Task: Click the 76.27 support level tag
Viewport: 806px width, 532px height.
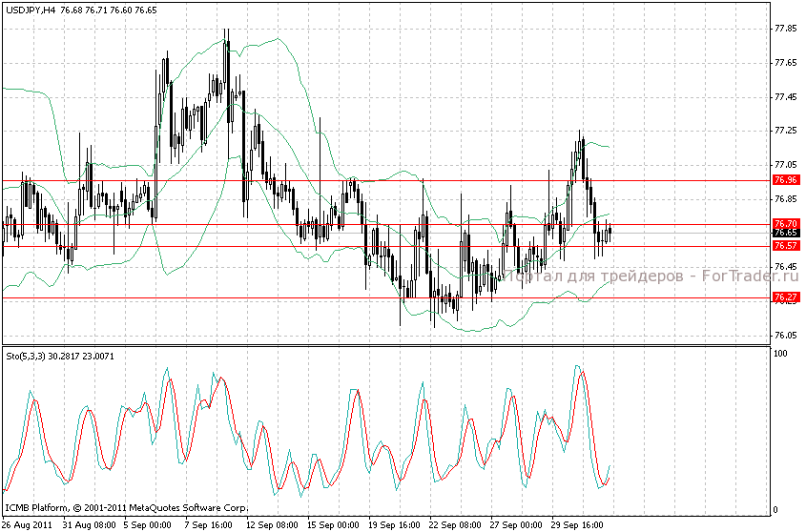Action: point(785,297)
